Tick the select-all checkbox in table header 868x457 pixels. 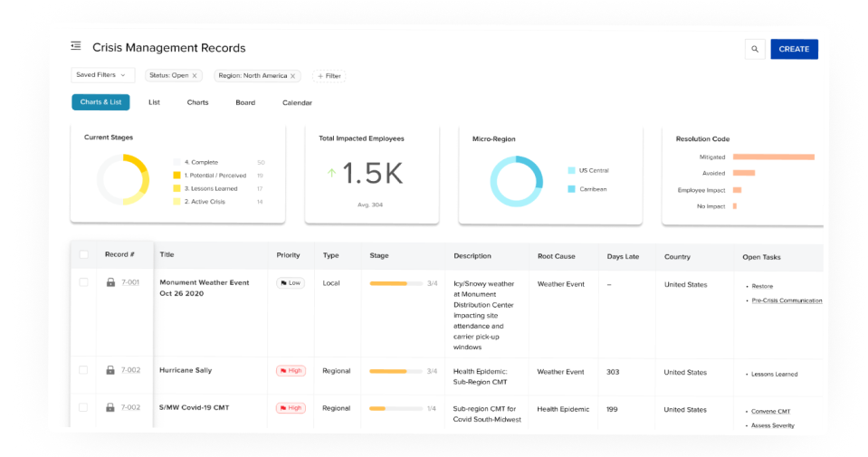[x=83, y=254]
